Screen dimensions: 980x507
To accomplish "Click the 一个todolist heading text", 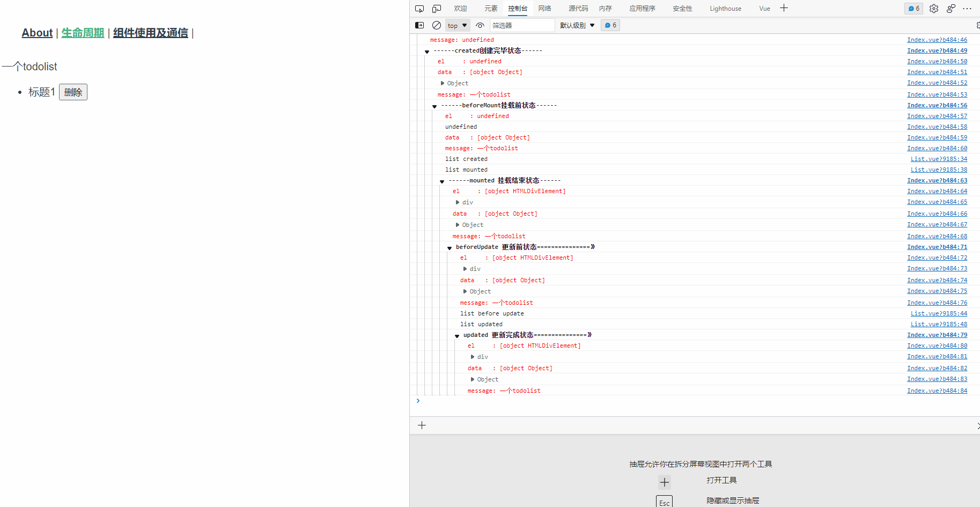I will tap(30, 67).
